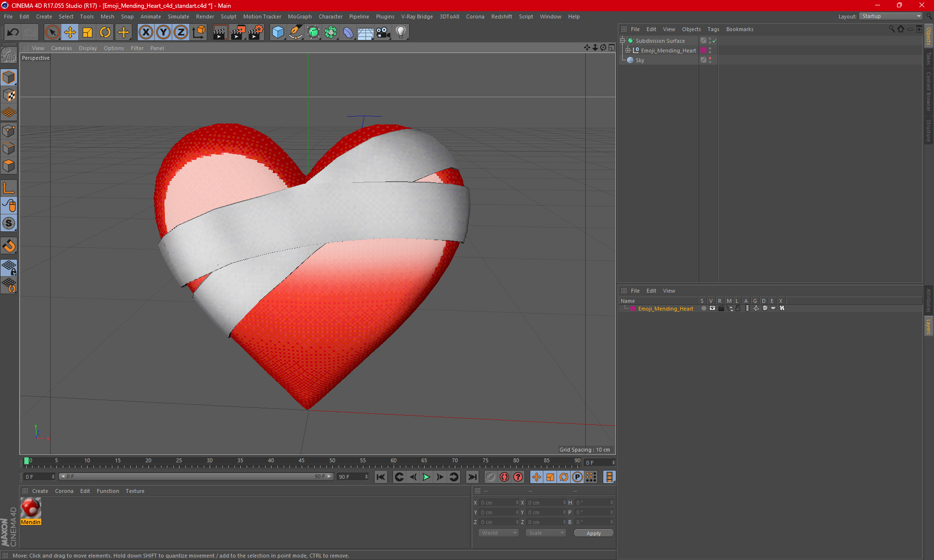
Task: Select the Move tool
Action: (70, 33)
